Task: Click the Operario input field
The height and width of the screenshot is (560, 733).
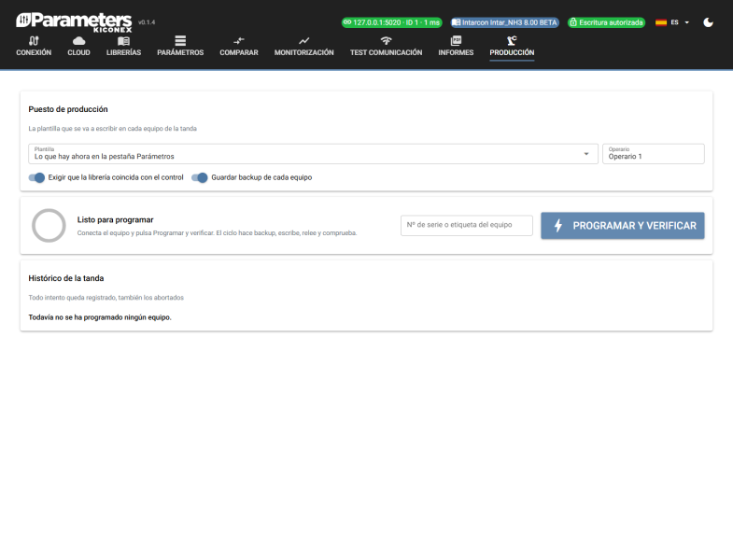Action: tap(654, 154)
